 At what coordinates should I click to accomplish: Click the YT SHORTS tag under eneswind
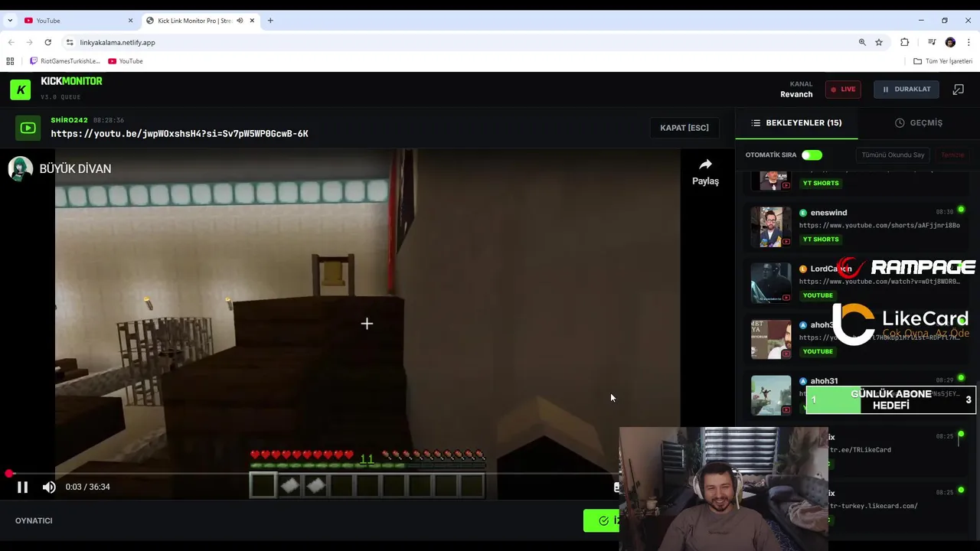pos(820,239)
